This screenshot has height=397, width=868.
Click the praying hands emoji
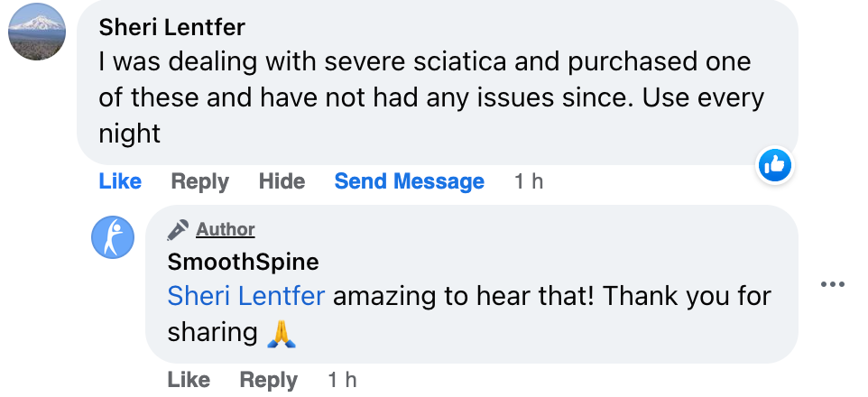(279, 333)
